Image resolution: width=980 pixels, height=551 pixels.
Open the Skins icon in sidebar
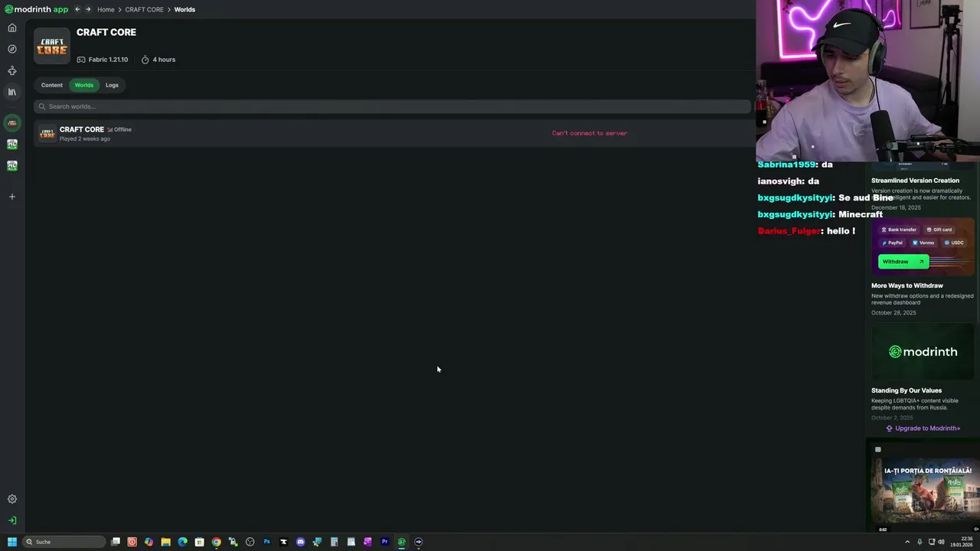12,70
